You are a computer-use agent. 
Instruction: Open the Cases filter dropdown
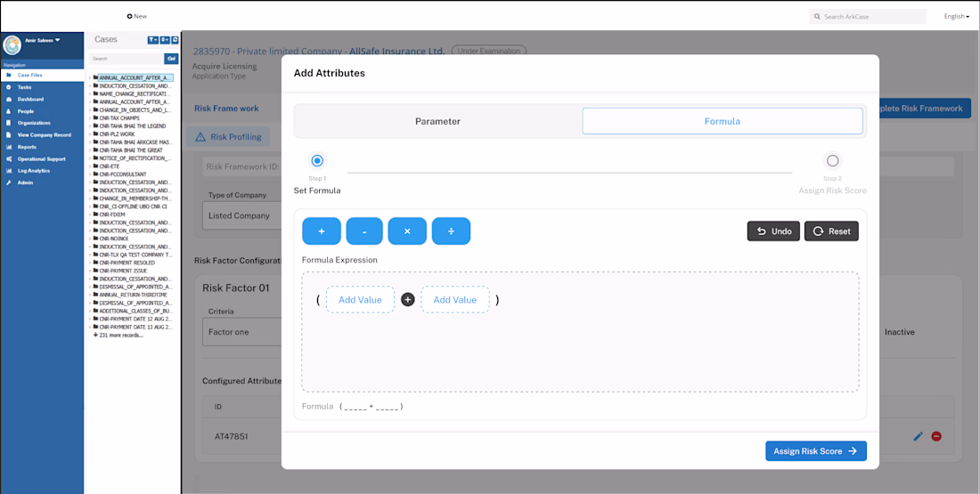(153, 40)
